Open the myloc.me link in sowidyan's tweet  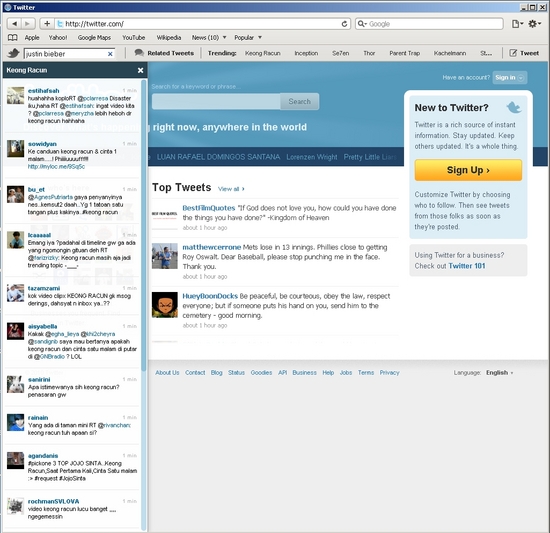pos(56,167)
